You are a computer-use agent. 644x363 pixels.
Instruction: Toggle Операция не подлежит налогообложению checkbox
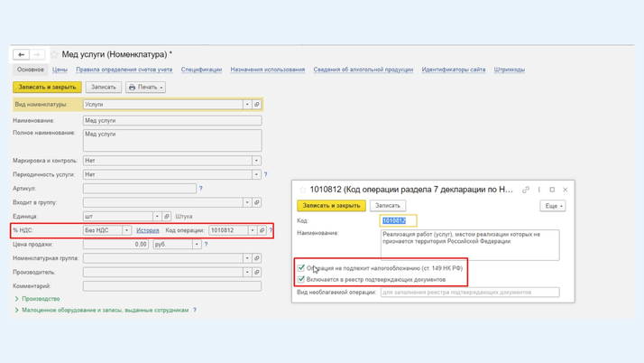pos(301,268)
